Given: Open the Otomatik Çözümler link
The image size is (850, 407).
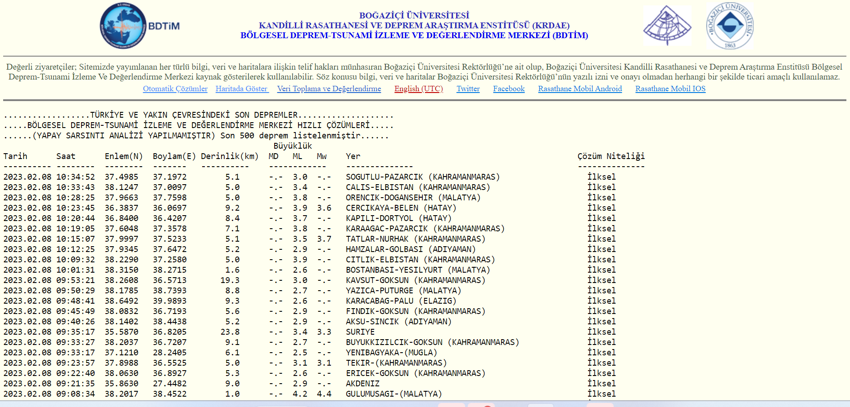Looking at the screenshot, I should coord(175,89).
